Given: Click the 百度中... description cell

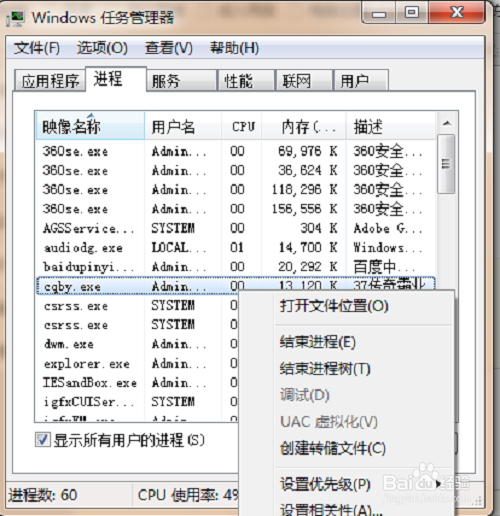Looking at the screenshot, I should point(384,267).
